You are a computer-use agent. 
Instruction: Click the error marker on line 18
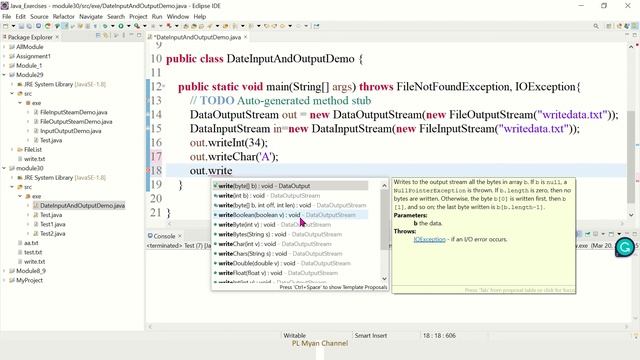pos(148,171)
